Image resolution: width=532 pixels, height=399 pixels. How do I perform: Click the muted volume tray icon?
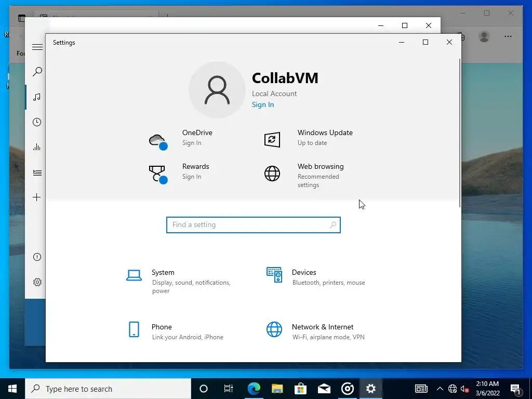click(x=465, y=389)
